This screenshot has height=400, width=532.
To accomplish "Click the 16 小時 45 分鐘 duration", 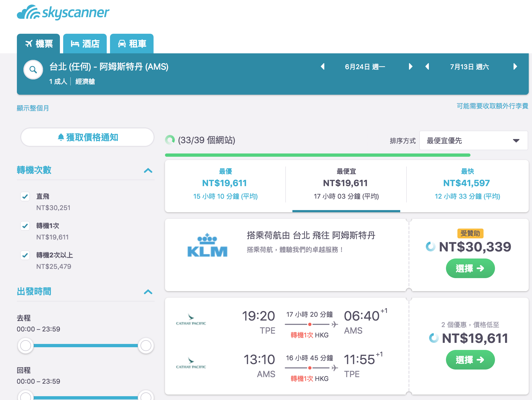I will 310,358.
